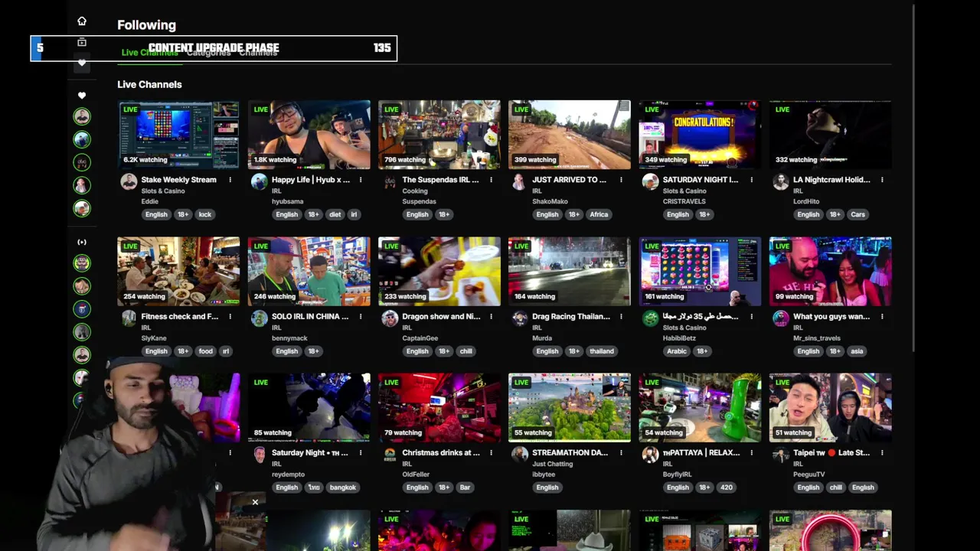Viewport: 980px width, 551px height.
Task: Open CRISTRAVELS avatar icon
Action: click(650, 181)
